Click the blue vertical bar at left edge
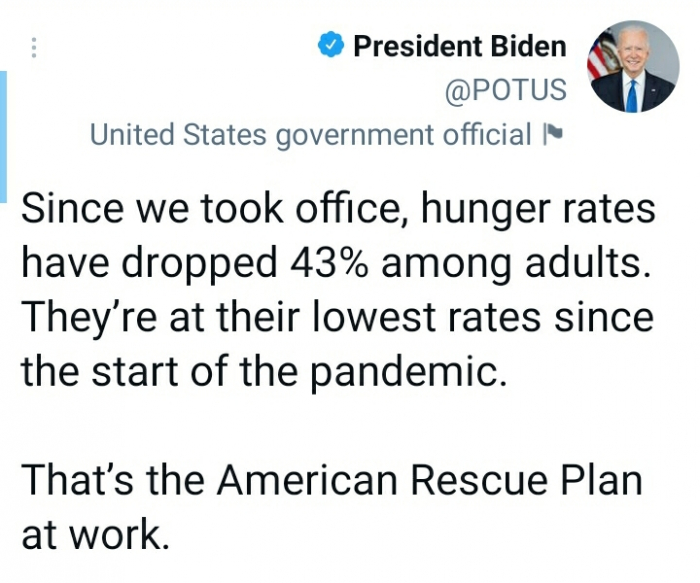This screenshot has width=700, height=583. [x=4, y=122]
